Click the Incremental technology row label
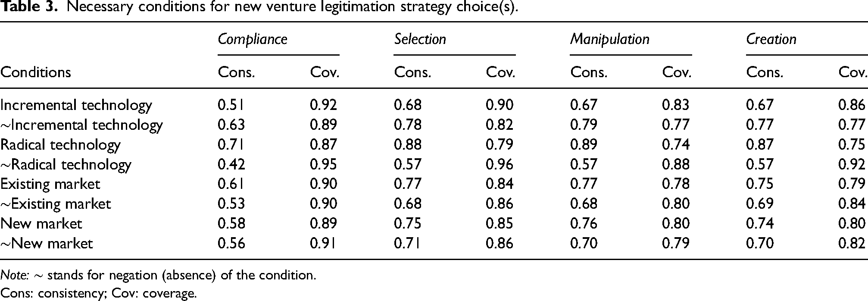This screenshot has width=868, height=301. 76,105
